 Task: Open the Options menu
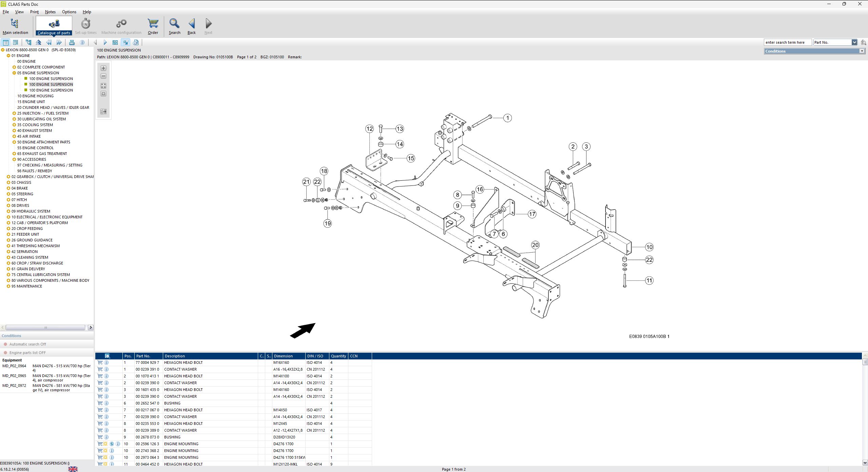click(69, 12)
